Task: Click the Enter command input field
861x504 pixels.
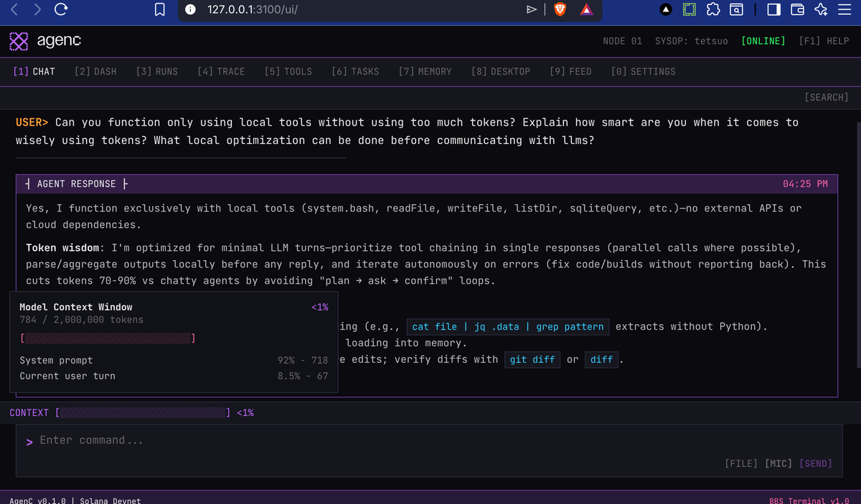Action: coord(428,440)
